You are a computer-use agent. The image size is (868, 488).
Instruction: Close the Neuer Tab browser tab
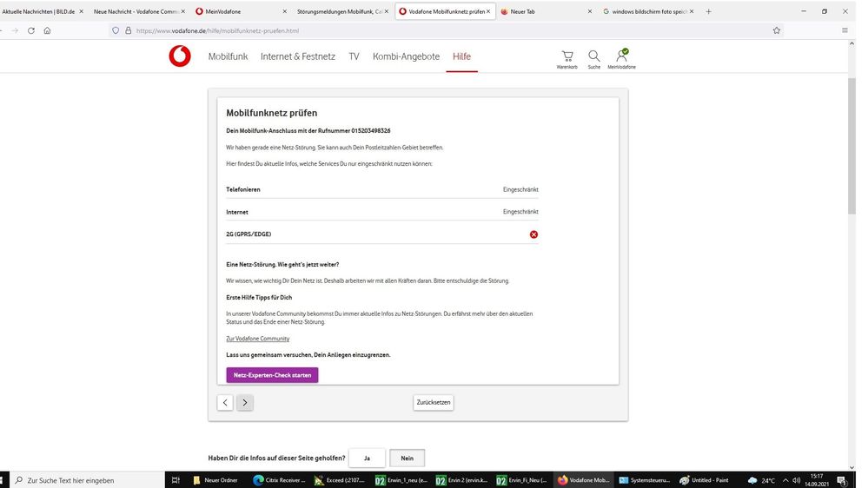[590, 11]
